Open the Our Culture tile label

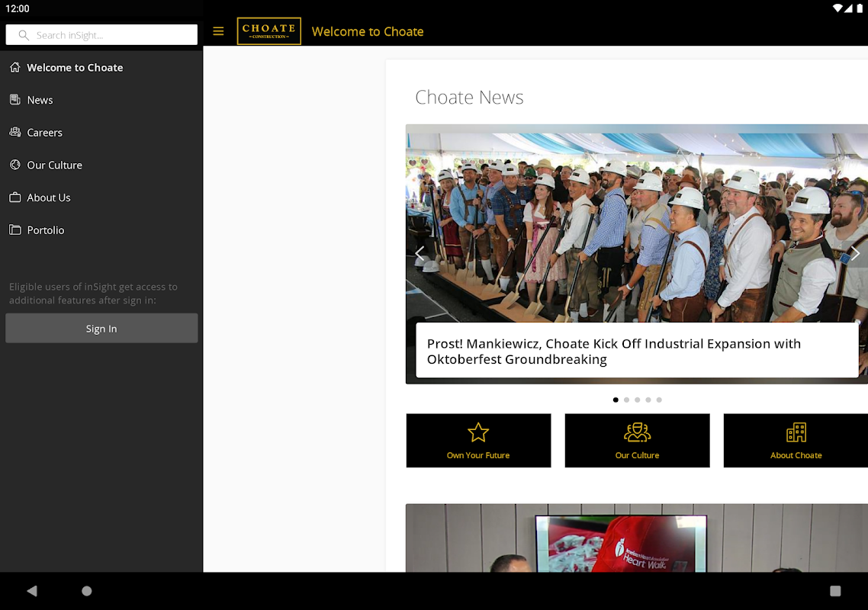tap(637, 455)
